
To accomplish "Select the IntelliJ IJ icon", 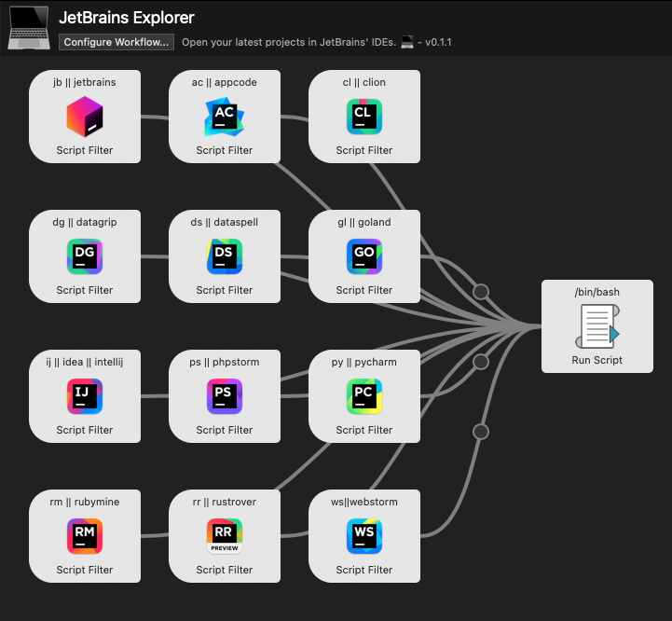I will [x=85, y=396].
